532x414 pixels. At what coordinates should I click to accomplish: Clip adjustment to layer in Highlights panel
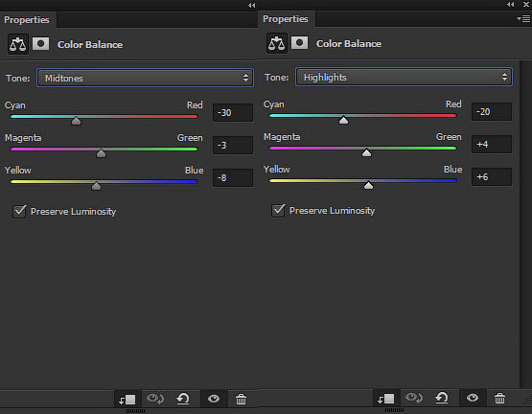[386, 398]
